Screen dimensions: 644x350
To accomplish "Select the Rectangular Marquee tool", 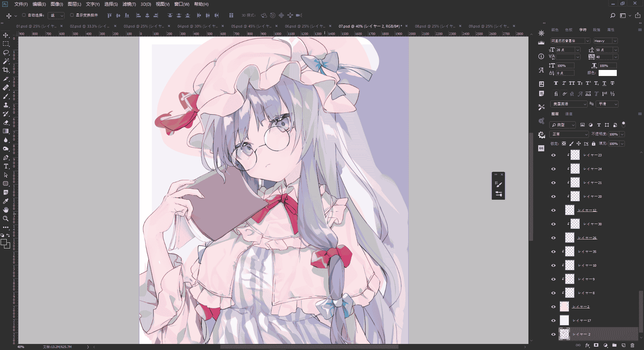I will [6, 44].
